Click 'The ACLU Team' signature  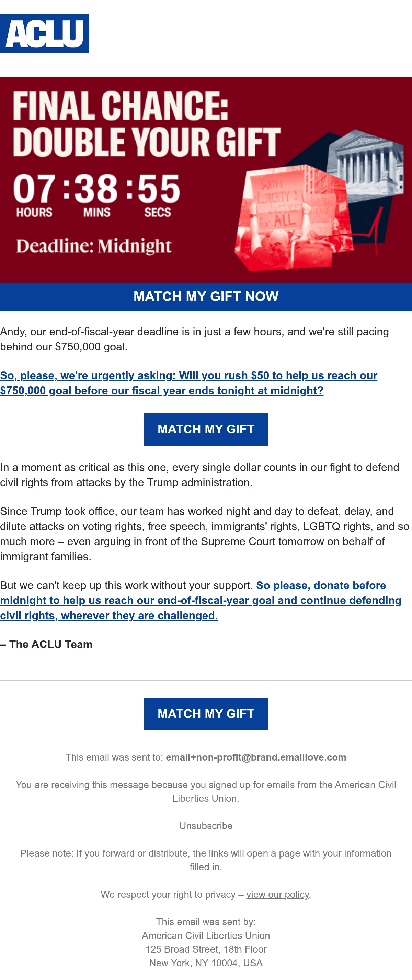[x=46, y=644]
